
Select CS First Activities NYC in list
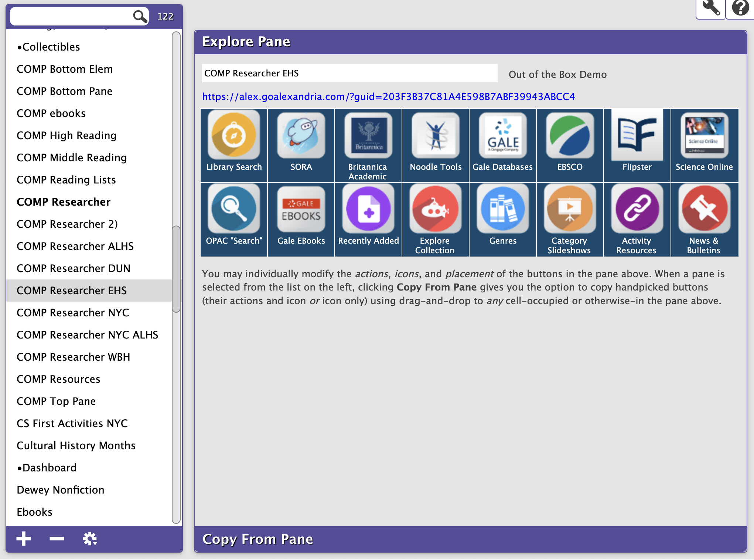tap(89, 423)
